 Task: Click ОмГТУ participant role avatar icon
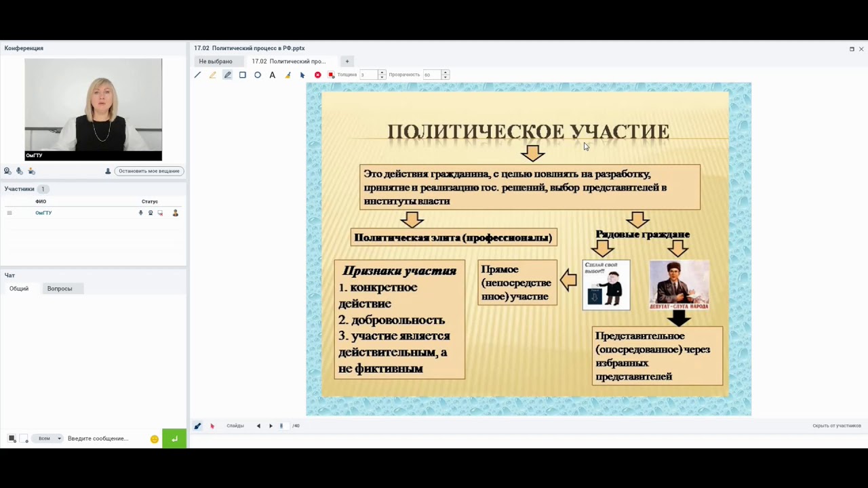[175, 213]
